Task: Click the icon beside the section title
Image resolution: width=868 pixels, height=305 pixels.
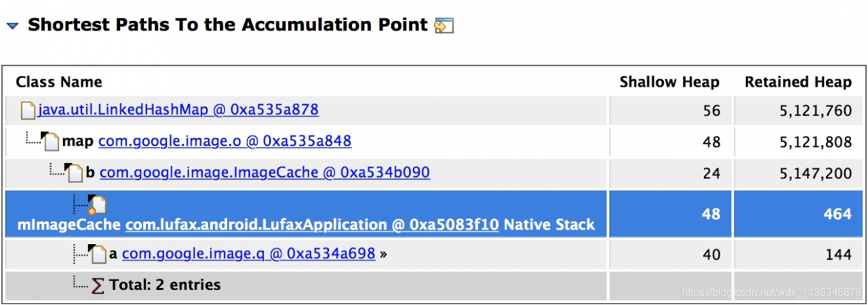Action: click(x=444, y=26)
